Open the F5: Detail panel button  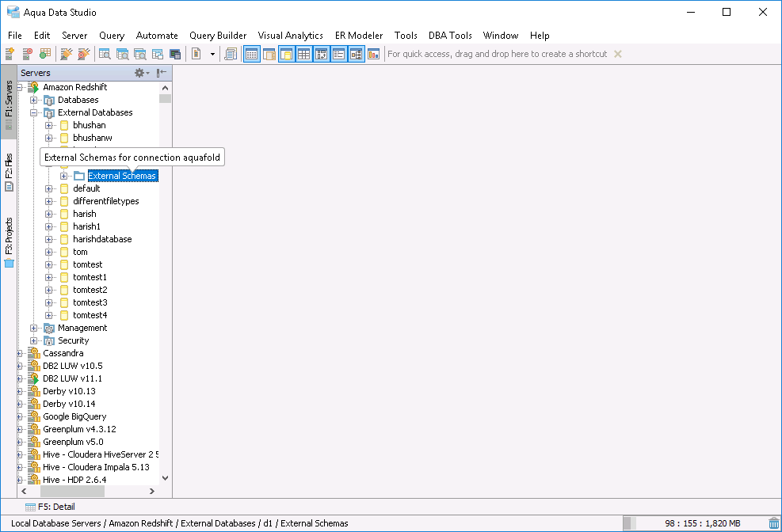click(50, 507)
